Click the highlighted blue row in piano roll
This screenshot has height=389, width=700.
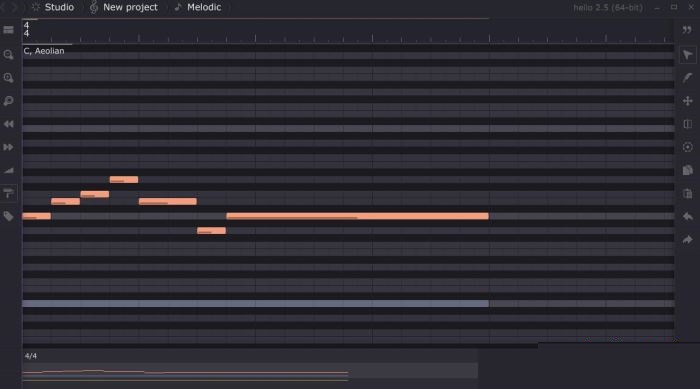tap(255, 304)
